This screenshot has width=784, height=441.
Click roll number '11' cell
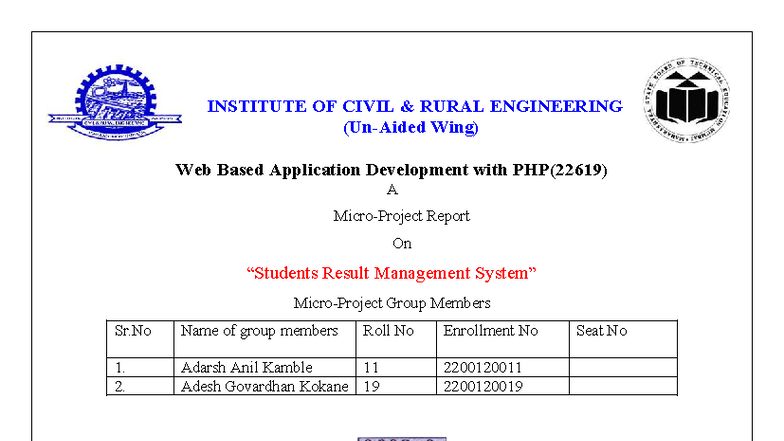coord(396,368)
